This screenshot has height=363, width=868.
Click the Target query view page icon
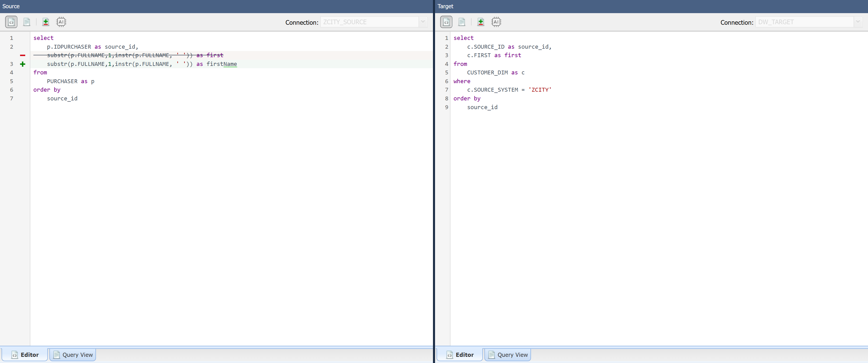[x=462, y=22]
